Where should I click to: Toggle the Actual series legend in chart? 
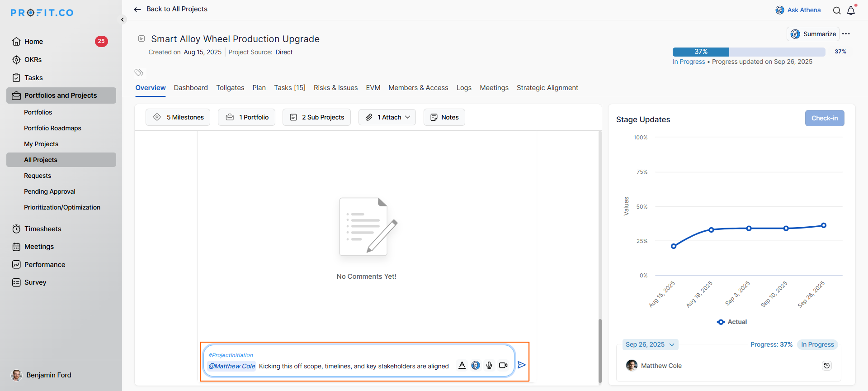point(732,322)
